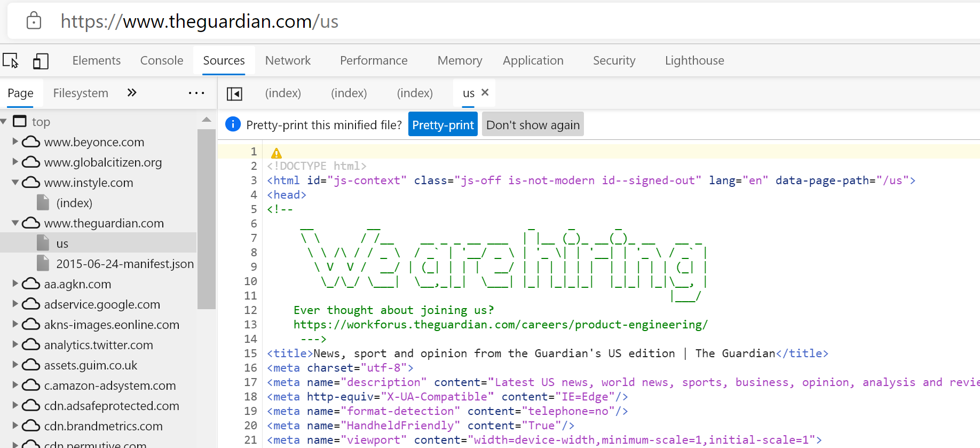This screenshot has width=980, height=448.
Task: Expand the c.amazon-adsystem.com node
Action: pyautogui.click(x=15, y=385)
